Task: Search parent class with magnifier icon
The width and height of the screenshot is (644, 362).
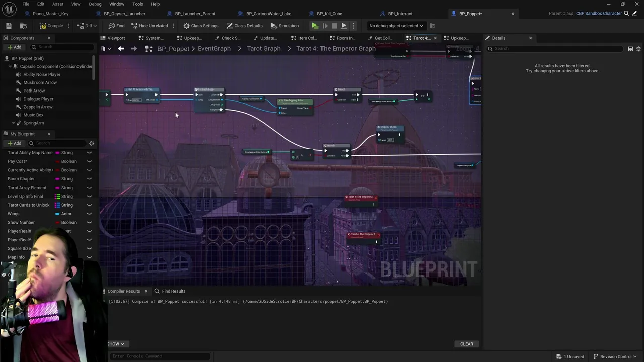Action: click(x=626, y=14)
